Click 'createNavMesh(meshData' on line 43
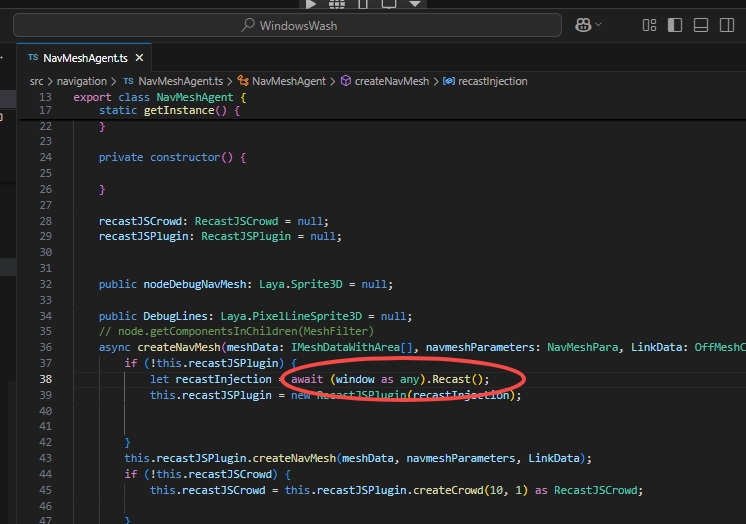The height and width of the screenshot is (524, 746). click(323, 458)
